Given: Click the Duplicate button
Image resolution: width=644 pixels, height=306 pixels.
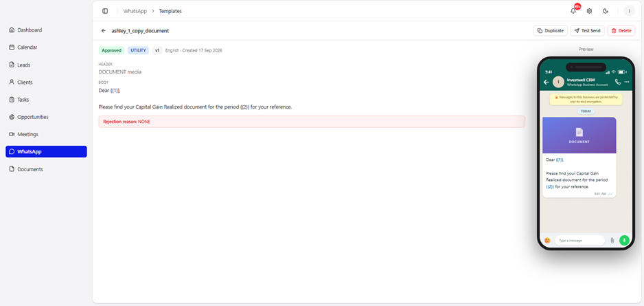Looking at the screenshot, I should click(x=551, y=30).
